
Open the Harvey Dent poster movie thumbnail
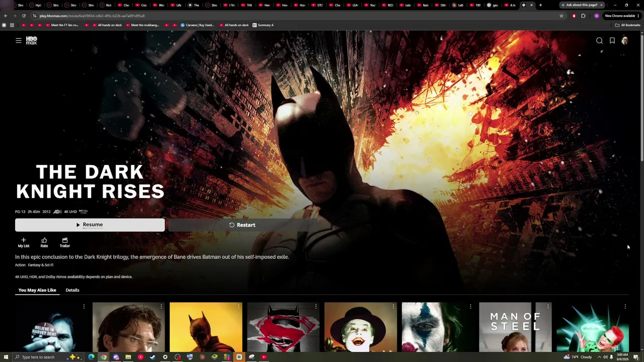coord(51,327)
